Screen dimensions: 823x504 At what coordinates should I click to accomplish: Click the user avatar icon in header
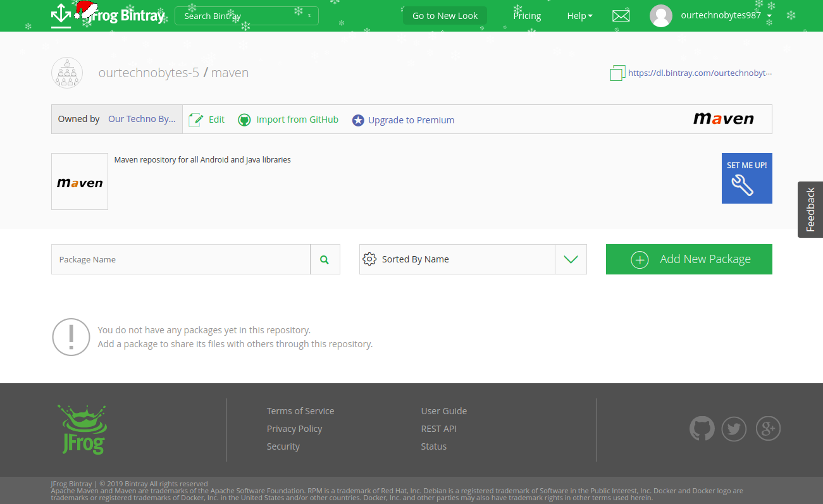tap(661, 16)
